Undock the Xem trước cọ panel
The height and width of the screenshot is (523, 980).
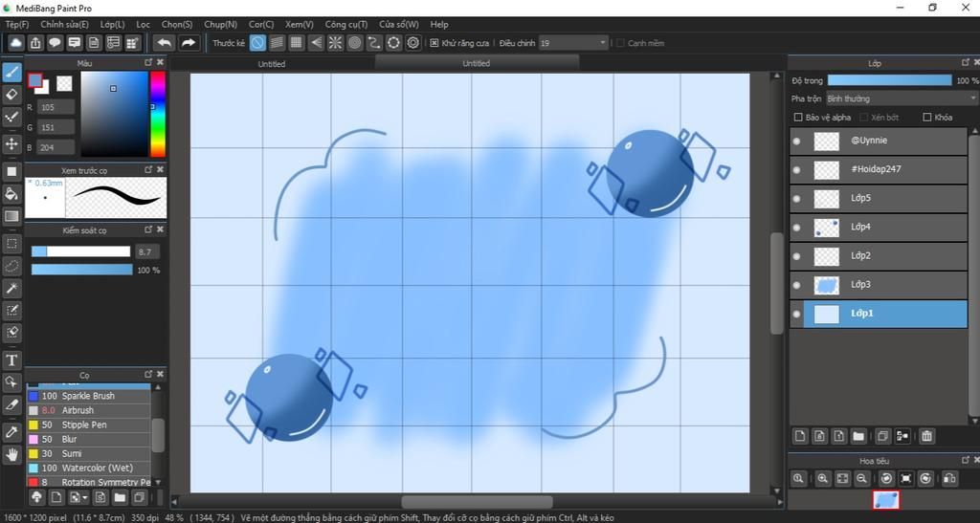pos(148,169)
